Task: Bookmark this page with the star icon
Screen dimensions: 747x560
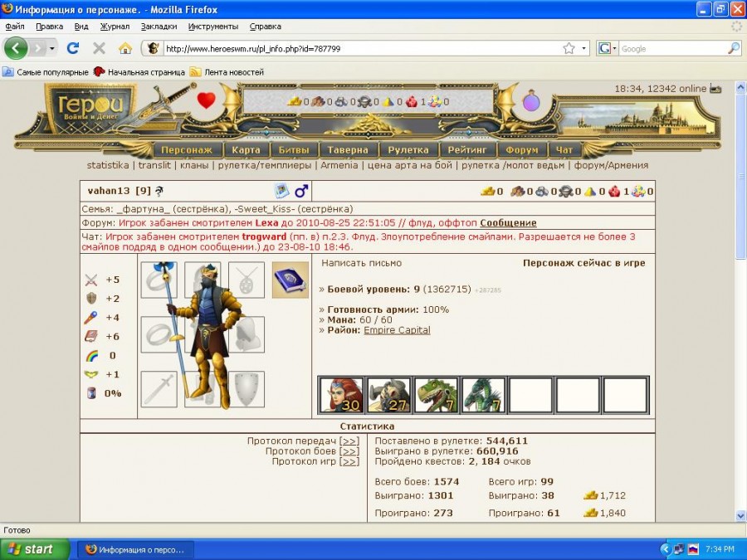Action: click(x=569, y=48)
